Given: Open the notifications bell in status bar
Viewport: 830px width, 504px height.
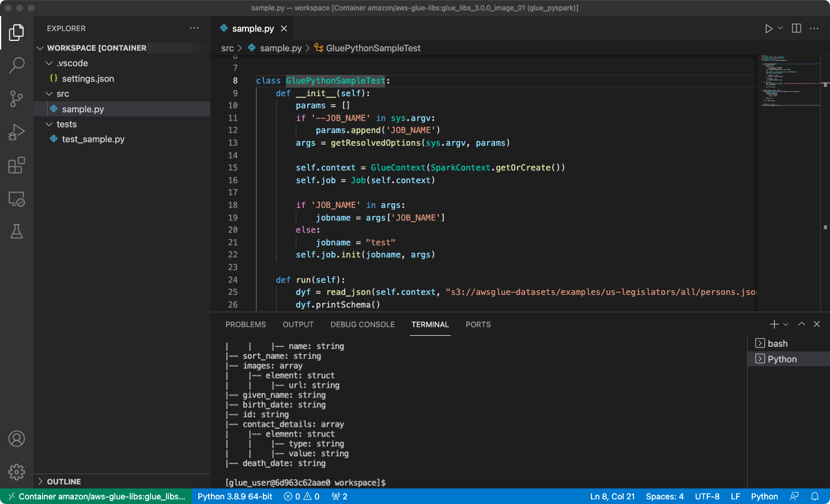Looking at the screenshot, I should (815, 497).
